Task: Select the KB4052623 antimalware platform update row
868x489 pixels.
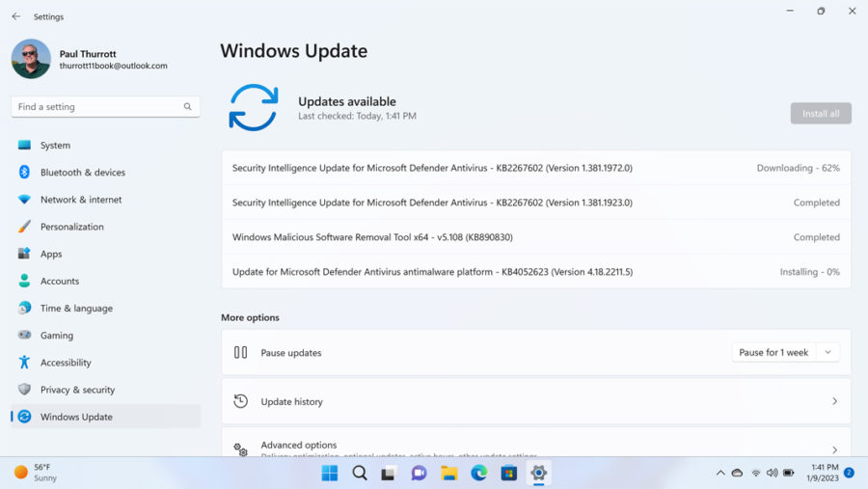Action: [536, 272]
